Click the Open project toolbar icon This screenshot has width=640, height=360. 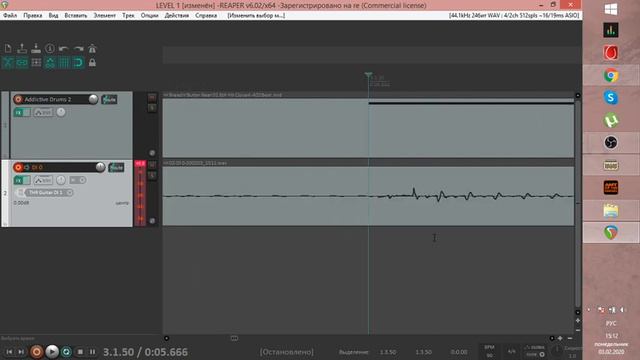(22, 49)
